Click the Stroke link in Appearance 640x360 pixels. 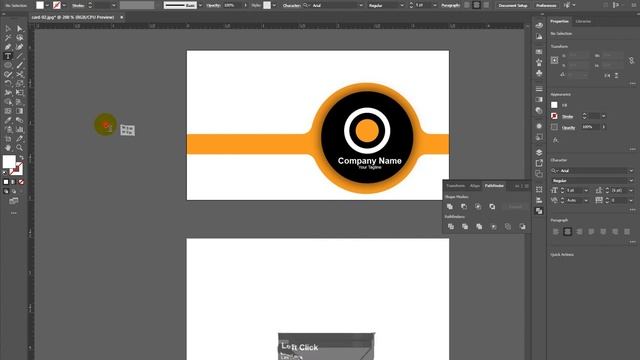[567, 116]
